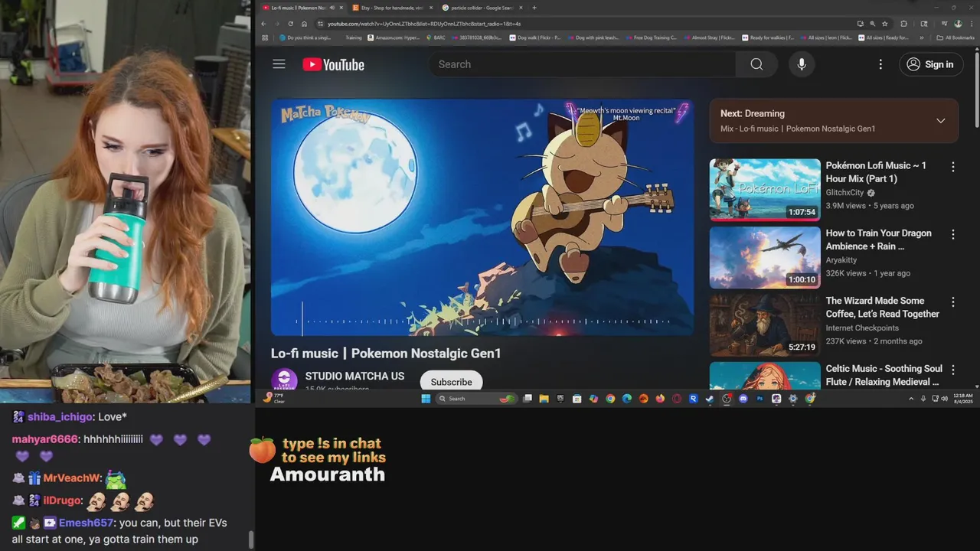Open the YouTube guide hamburger menu
The image size is (980, 551).
tap(279, 64)
